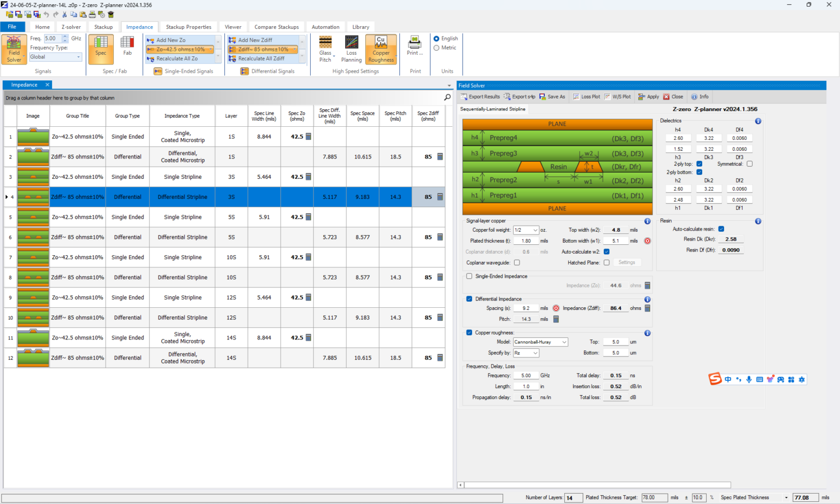Open the W/S Plot
The height and width of the screenshot is (504, 840).
click(x=617, y=96)
